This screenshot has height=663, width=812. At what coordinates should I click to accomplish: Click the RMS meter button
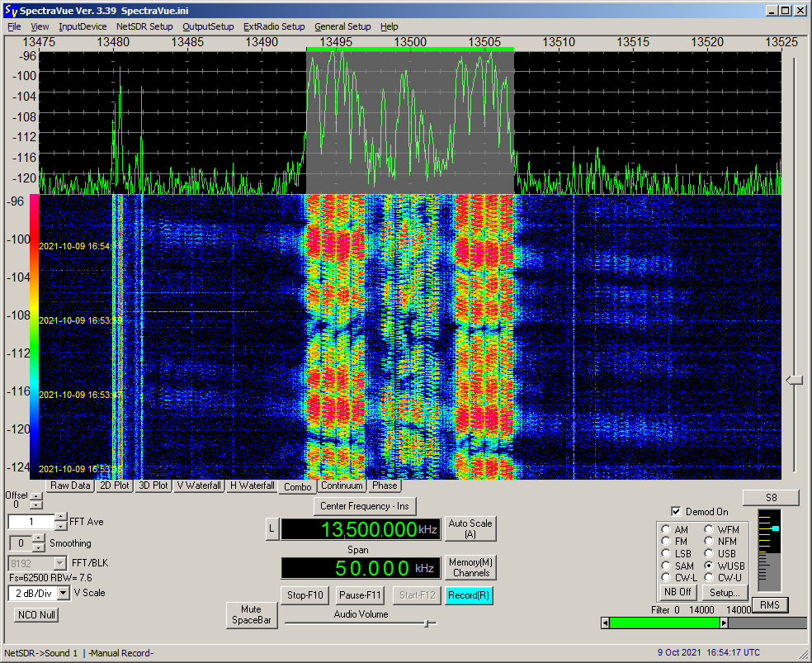pyautogui.click(x=770, y=604)
